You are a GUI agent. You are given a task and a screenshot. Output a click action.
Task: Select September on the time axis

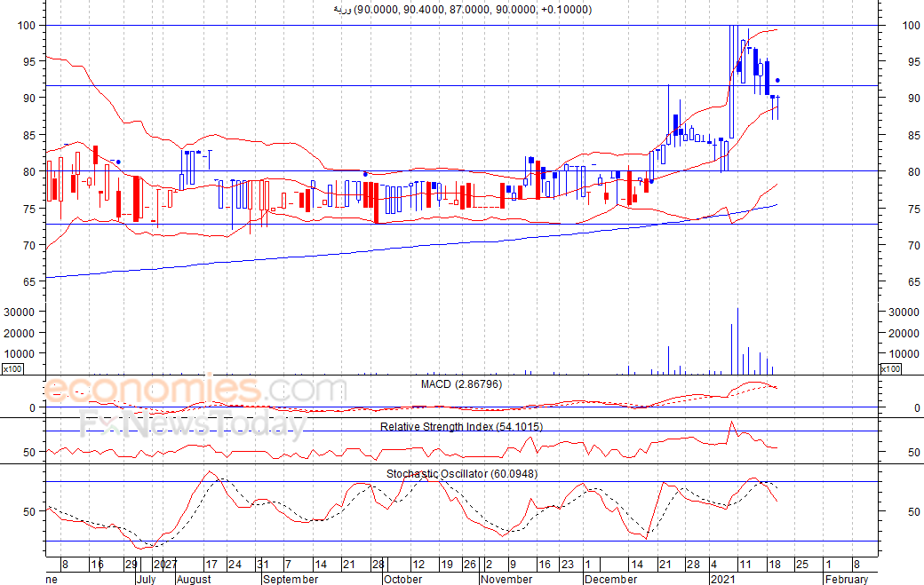pyautogui.click(x=290, y=580)
